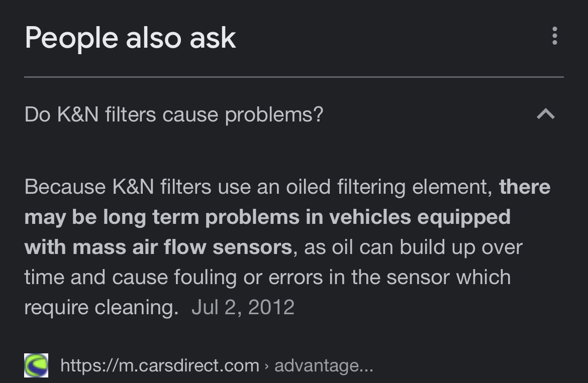Click the words "sensor which" in the answer
The height and width of the screenshot is (383, 588).
(x=448, y=278)
